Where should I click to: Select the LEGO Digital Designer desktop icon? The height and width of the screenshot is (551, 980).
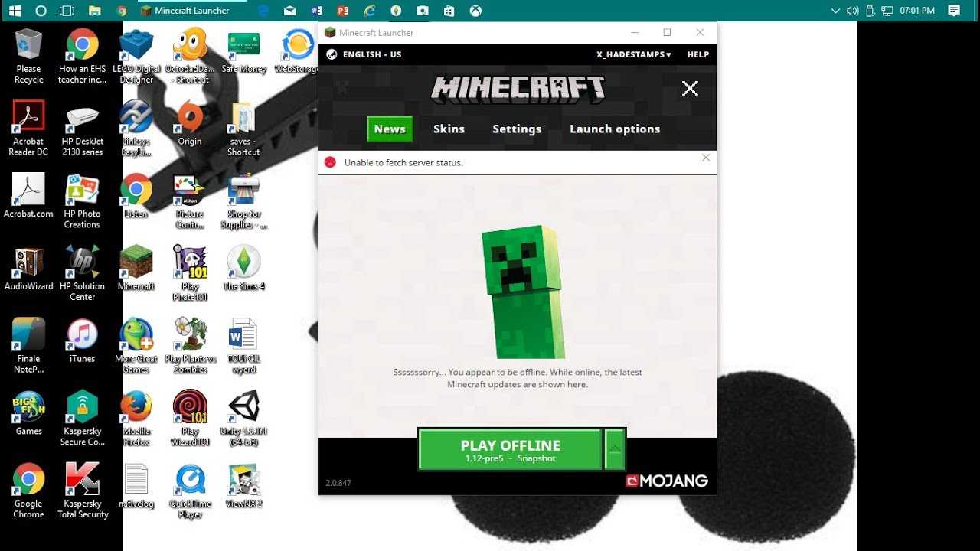click(136, 57)
